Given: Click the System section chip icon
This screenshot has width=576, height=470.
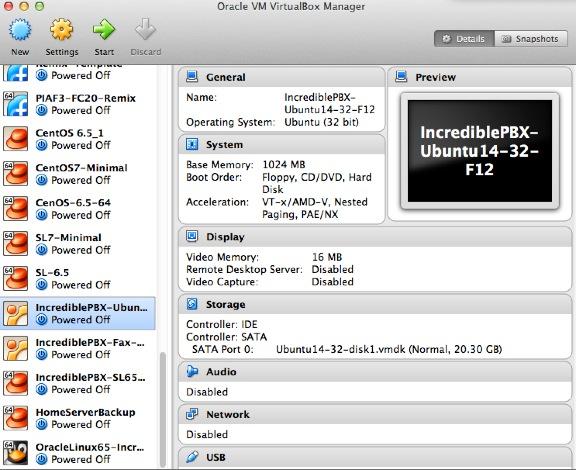Looking at the screenshot, I should (192, 144).
